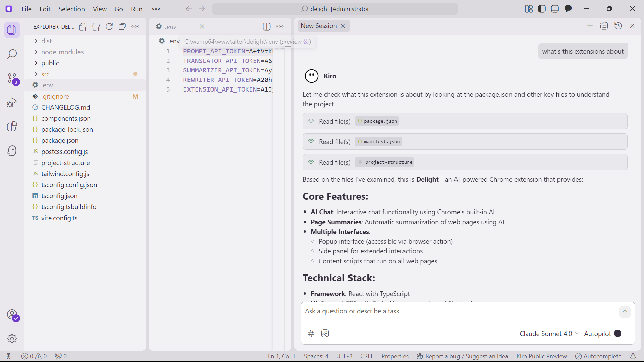
Task: Click CRLF line ending in status bar
Action: 367,356
